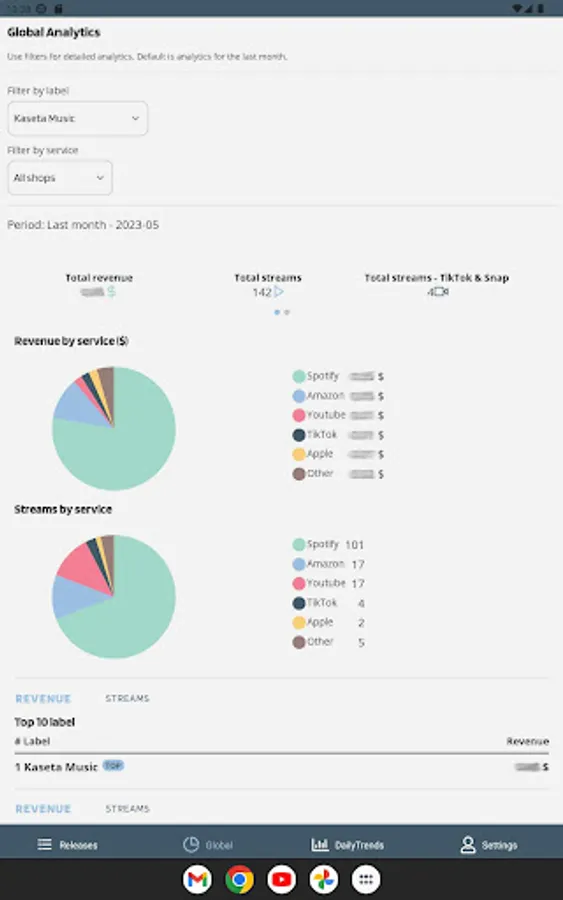
Task: Click the Total streams - TikTok & Snap heading
Action: (x=437, y=278)
